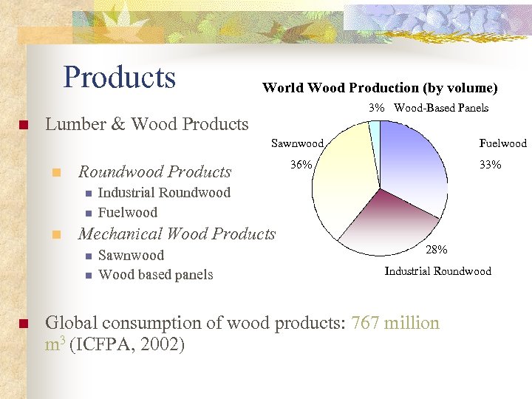Click the 'Sawnwood' list item
This screenshot has width=532, height=399.
[132, 255]
